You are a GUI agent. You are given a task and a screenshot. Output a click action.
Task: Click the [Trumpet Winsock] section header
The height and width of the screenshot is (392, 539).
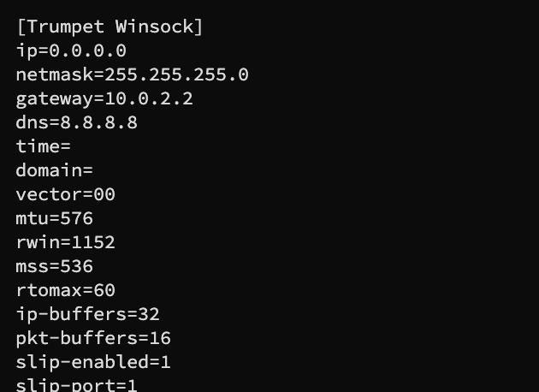[110, 27]
